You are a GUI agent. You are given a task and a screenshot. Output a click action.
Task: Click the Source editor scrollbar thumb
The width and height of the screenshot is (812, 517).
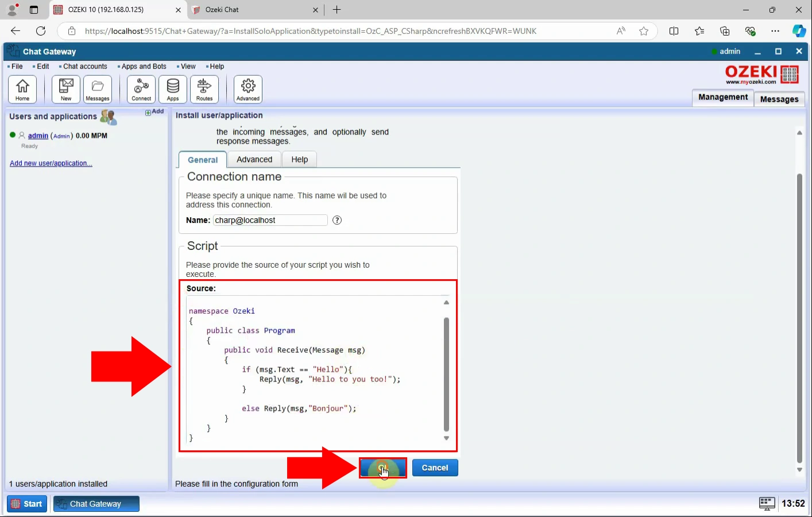[446, 375]
